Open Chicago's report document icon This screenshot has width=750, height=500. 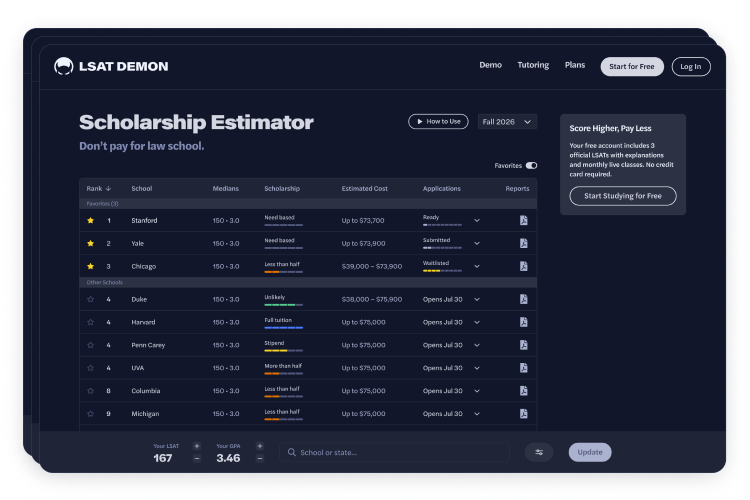click(524, 266)
